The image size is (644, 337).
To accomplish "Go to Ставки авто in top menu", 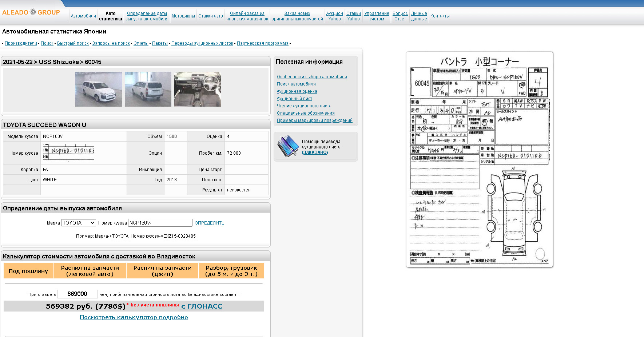I will click(x=210, y=16).
